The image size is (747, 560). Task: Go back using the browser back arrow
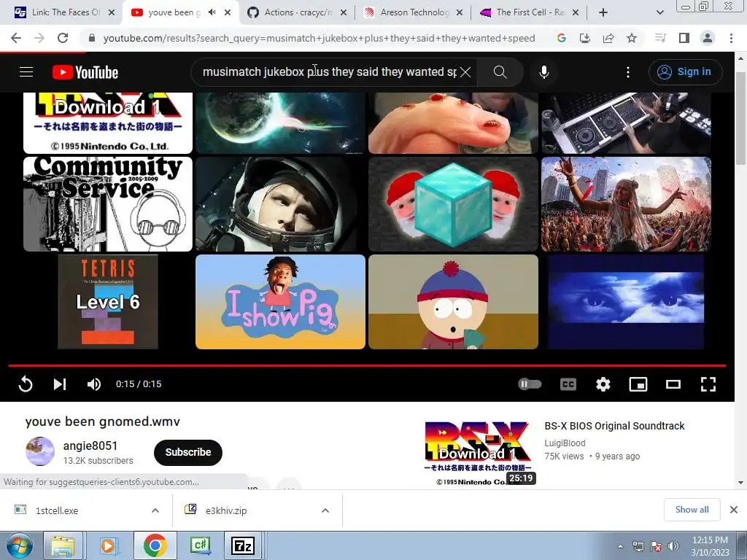click(16, 38)
